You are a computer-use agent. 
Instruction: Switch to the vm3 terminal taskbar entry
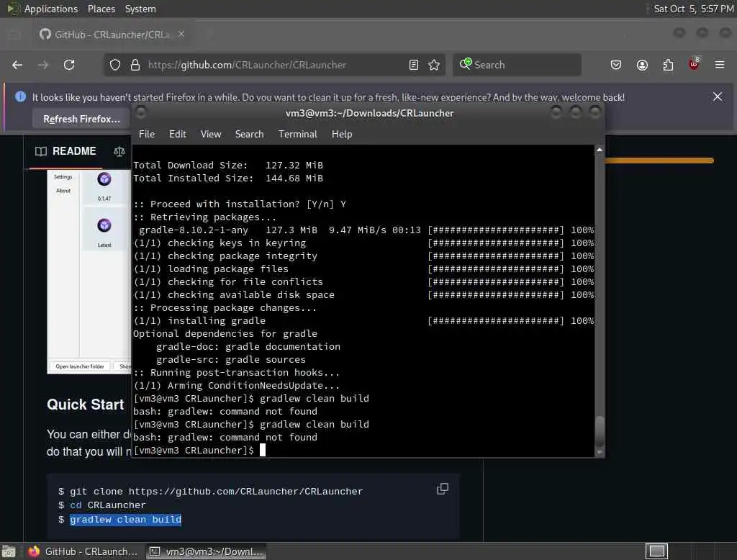[206, 551]
